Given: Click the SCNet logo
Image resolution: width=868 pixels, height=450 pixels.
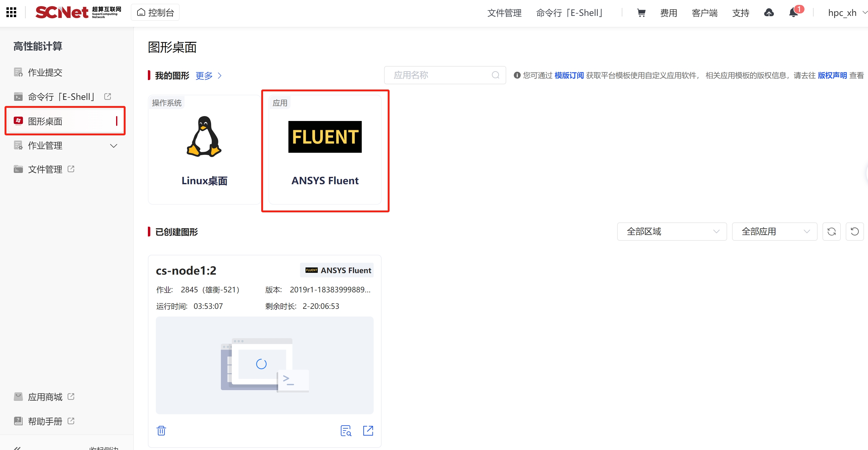Looking at the screenshot, I should click(x=78, y=13).
